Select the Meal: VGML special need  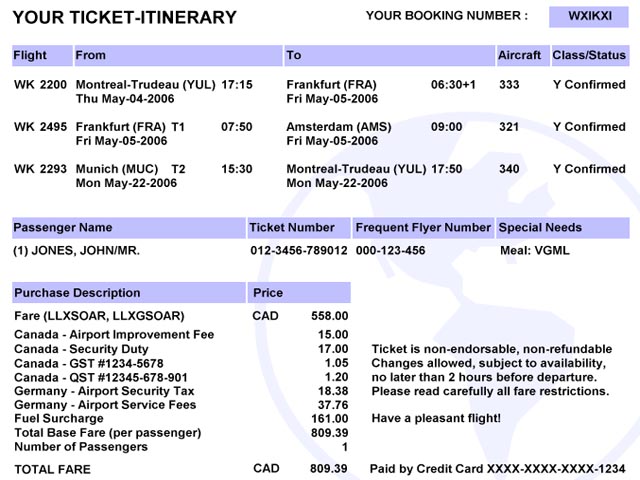(534, 250)
